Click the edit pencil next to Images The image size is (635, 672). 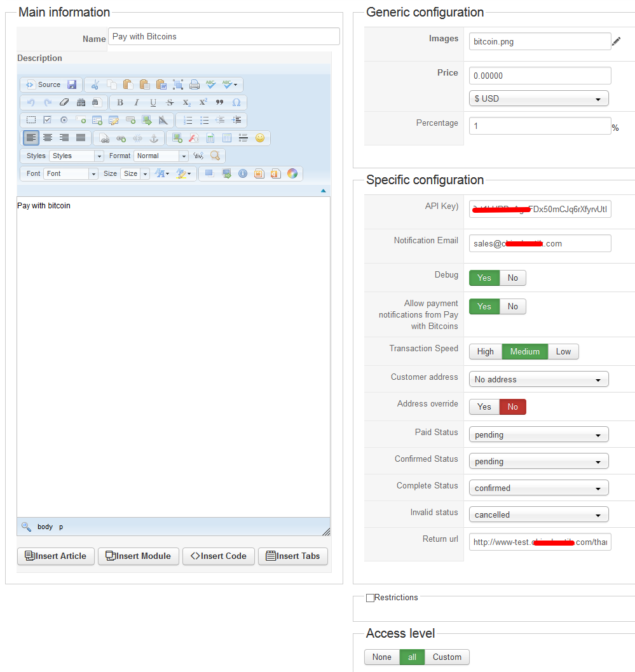pos(616,41)
